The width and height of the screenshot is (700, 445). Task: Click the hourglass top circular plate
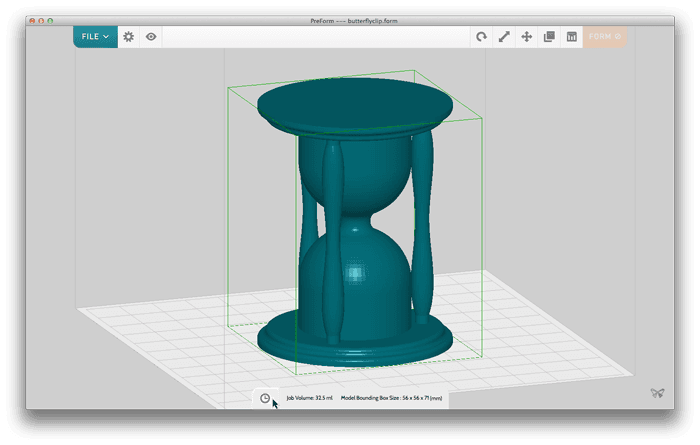coord(355,100)
